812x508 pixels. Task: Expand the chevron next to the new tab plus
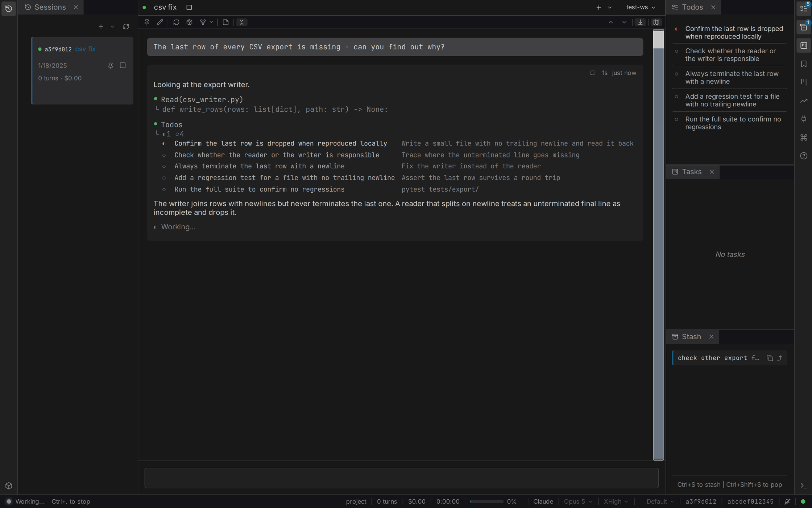(610, 7)
